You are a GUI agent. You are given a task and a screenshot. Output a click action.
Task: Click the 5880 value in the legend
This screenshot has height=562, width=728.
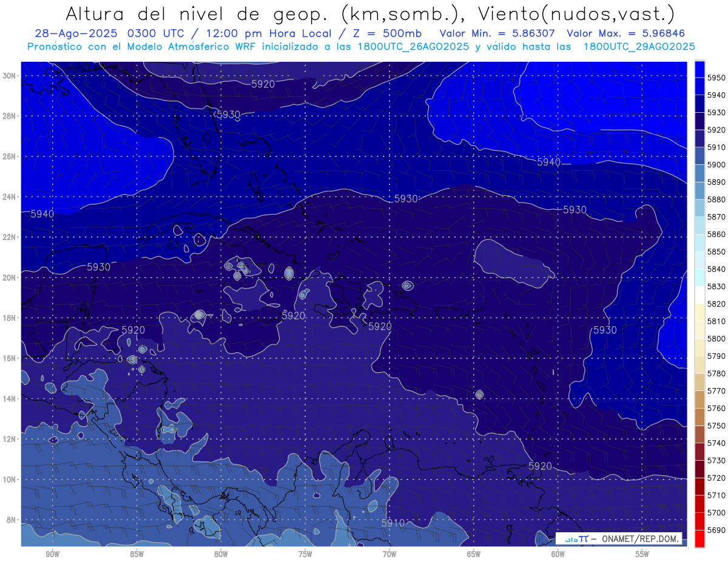pyautogui.click(x=716, y=199)
